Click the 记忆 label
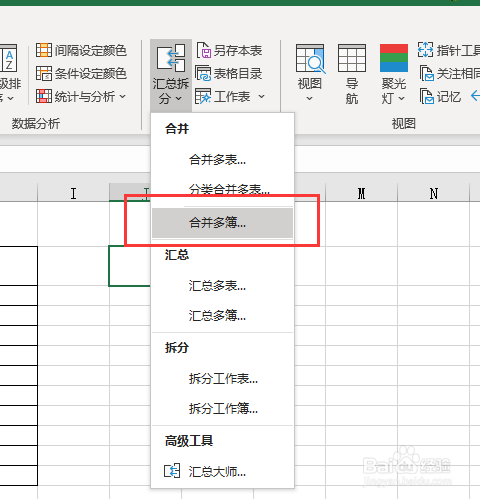This screenshot has width=480, height=499. (449, 97)
